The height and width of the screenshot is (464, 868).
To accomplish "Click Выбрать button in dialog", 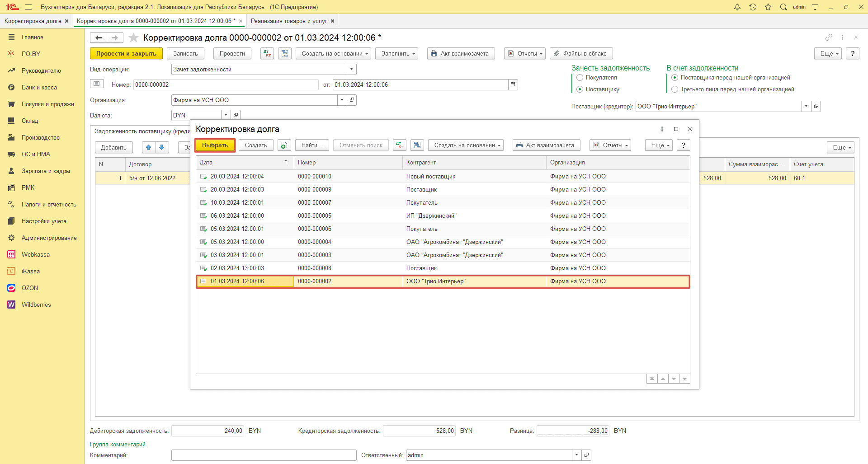I will click(x=215, y=145).
